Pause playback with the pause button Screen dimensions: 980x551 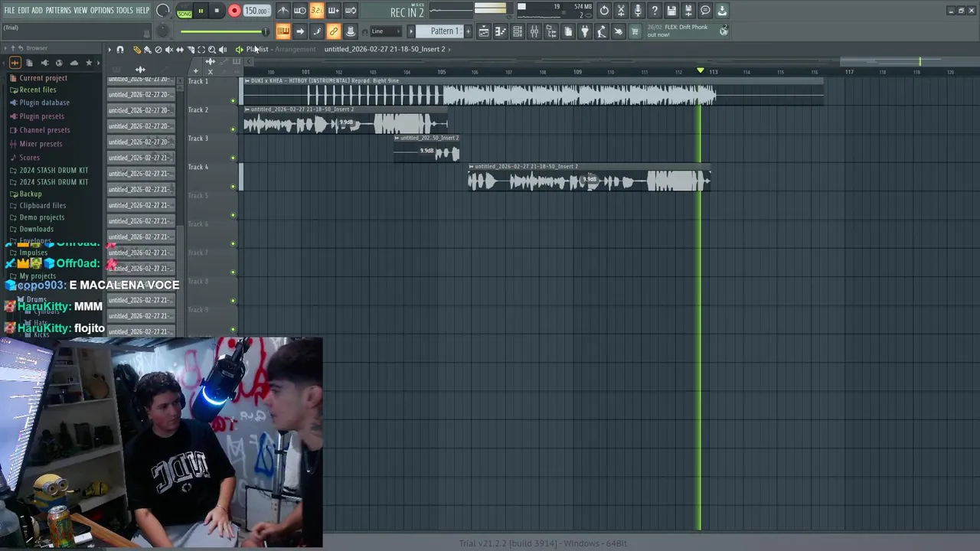click(201, 11)
